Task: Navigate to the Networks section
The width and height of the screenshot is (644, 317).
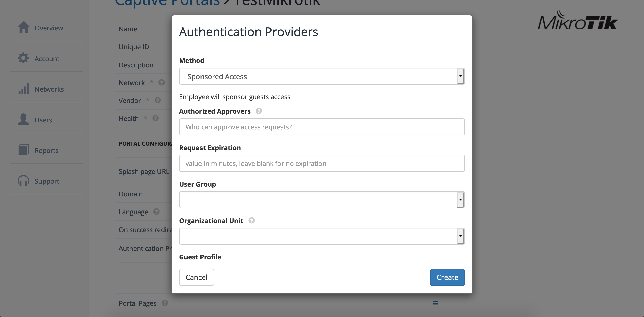Action: pyautogui.click(x=49, y=89)
